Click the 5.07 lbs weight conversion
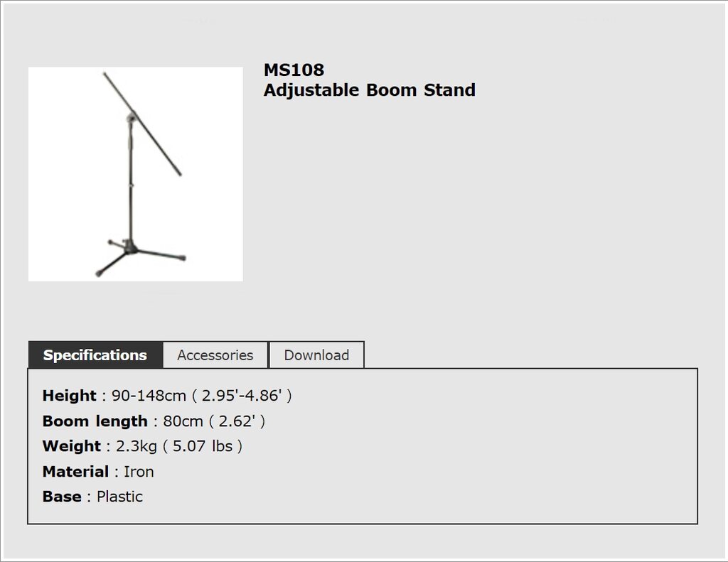728x562 pixels. click(203, 446)
